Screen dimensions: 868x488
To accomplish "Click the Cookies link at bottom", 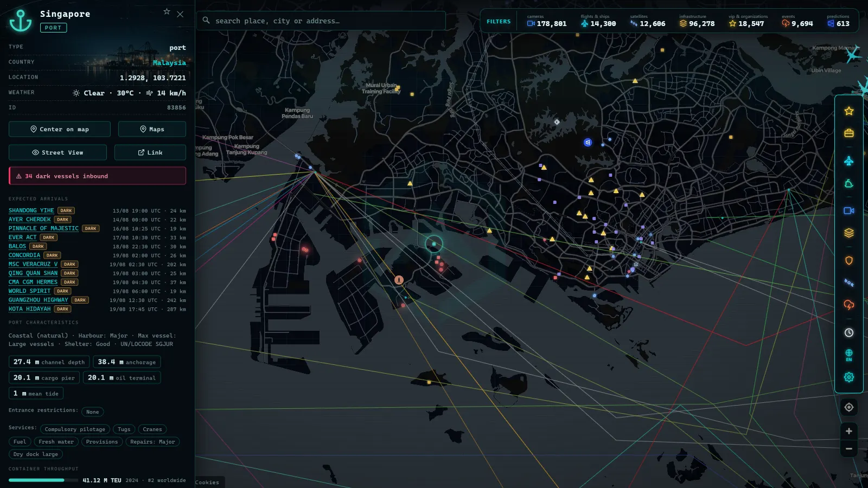I will click(207, 482).
